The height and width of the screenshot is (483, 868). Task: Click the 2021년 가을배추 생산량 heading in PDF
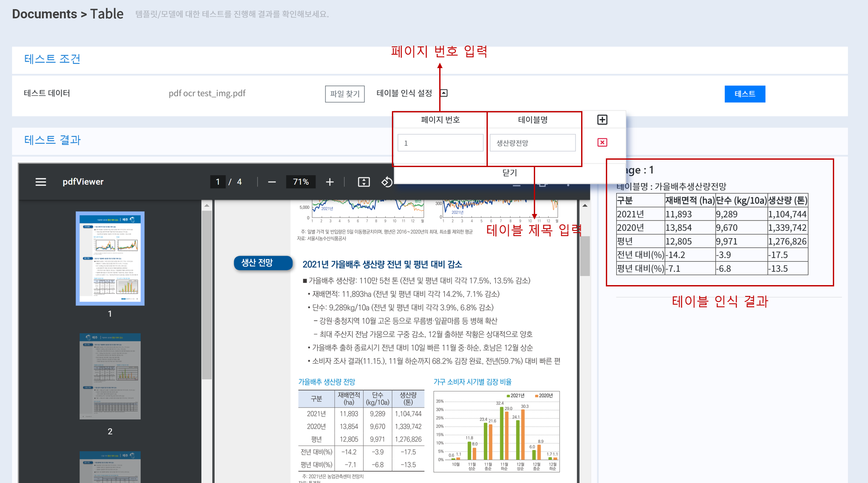point(382,264)
